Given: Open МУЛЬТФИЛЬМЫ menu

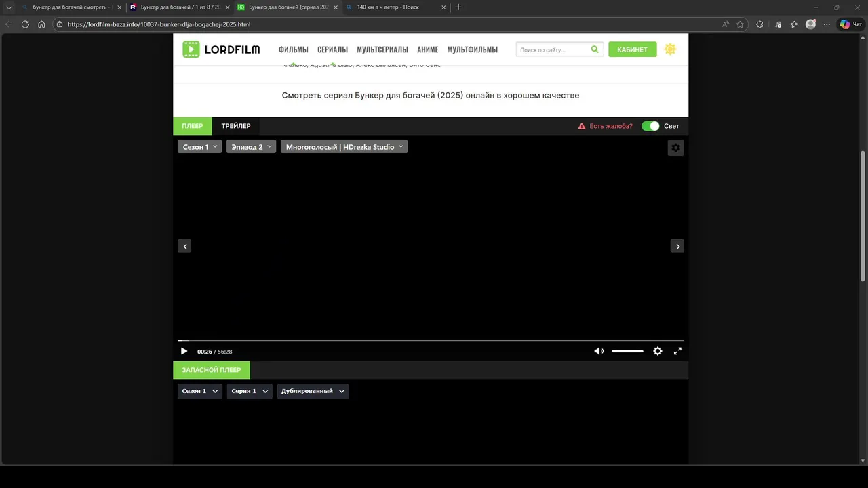Looking at the screenshot, I should (x=472, y=49).
